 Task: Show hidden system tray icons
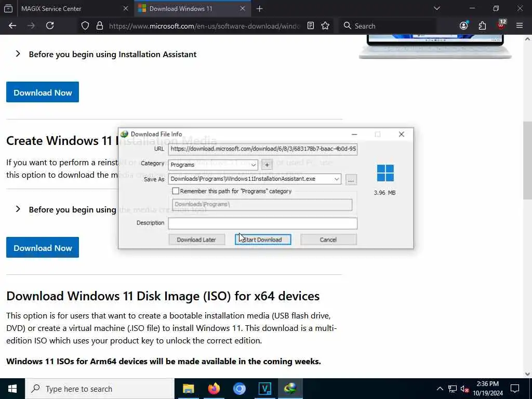pos(440,389)
